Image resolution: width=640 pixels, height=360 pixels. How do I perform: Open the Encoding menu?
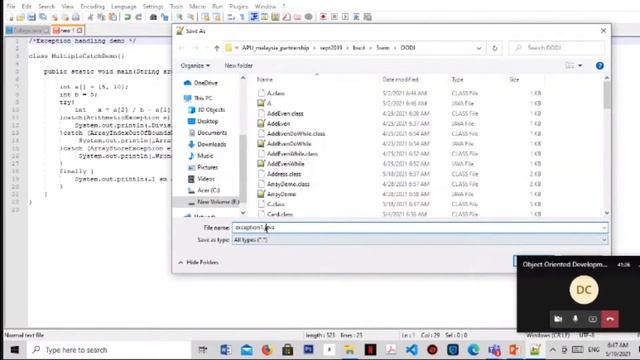(92, 7)
